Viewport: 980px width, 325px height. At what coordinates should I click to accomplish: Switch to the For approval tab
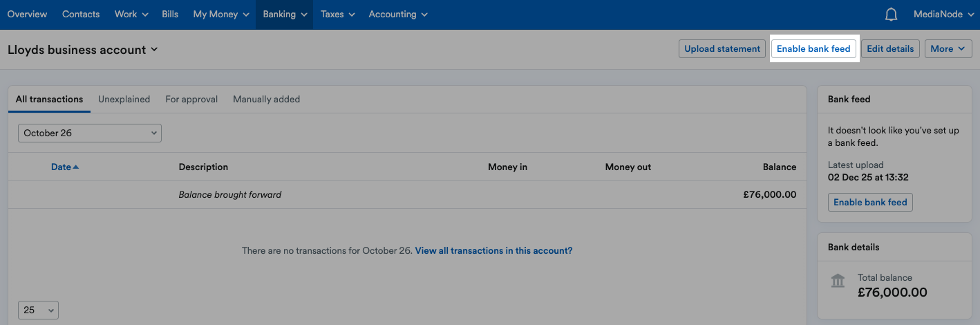coord(191,100)
